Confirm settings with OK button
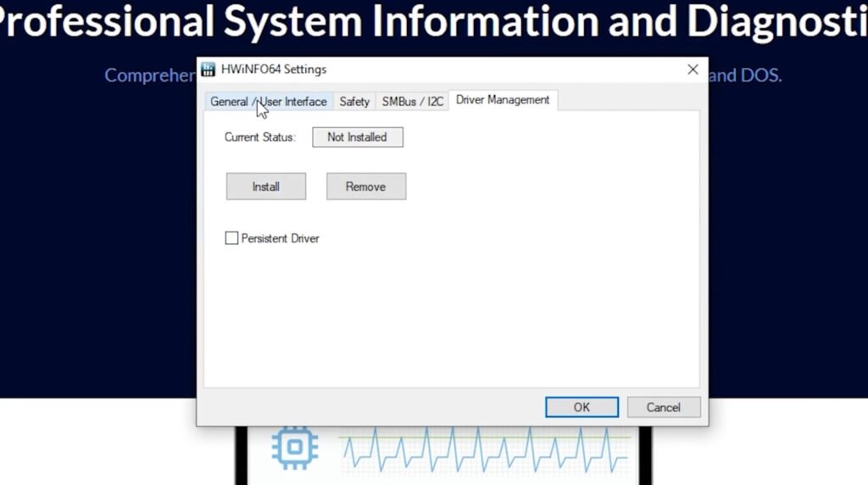 (x=581, y=407)
